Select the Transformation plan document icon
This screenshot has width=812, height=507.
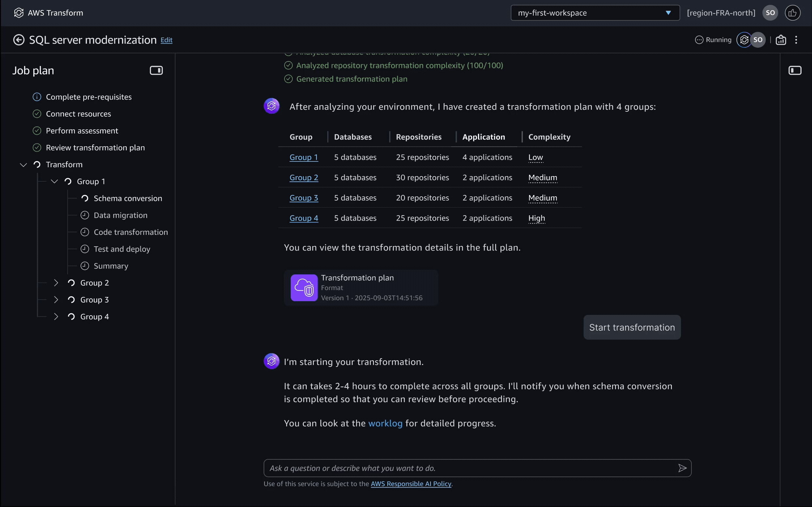click(304, 287)
